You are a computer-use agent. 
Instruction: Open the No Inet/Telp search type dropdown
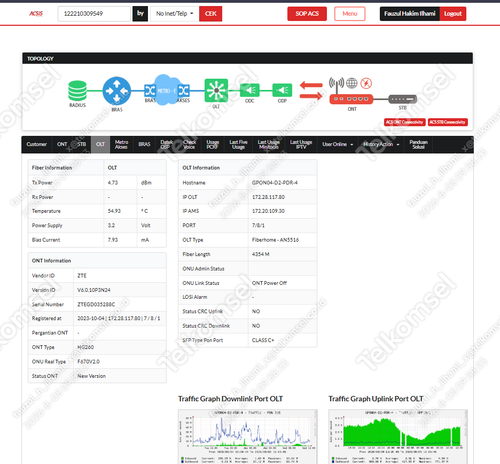[x=175, y=14]
